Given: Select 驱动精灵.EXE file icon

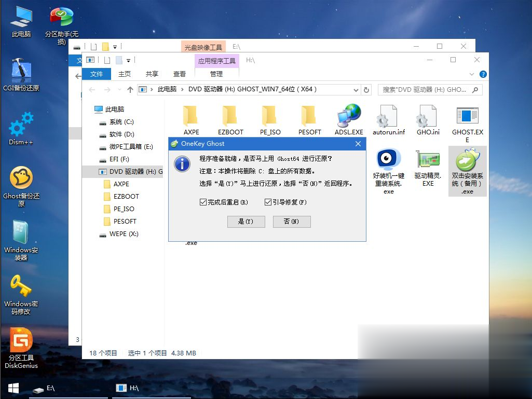Looking at the screenshot, I should coord(428,169).
